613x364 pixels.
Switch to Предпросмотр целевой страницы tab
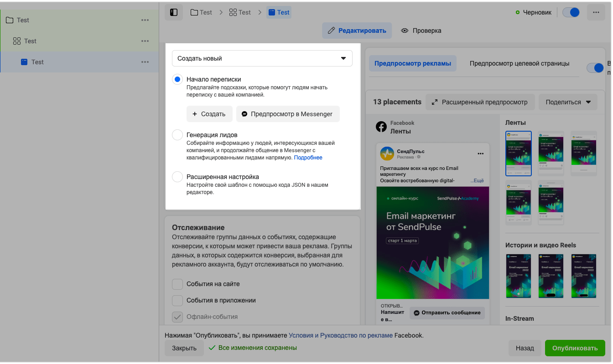pyautogui.click(x=519, y=64)
